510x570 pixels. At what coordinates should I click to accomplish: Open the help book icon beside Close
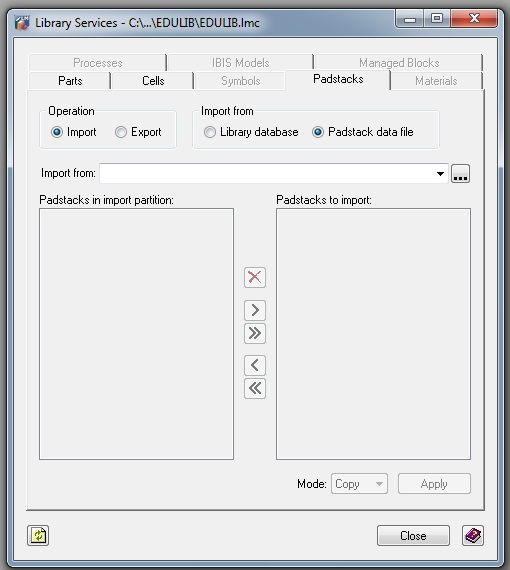pos(473,535)
